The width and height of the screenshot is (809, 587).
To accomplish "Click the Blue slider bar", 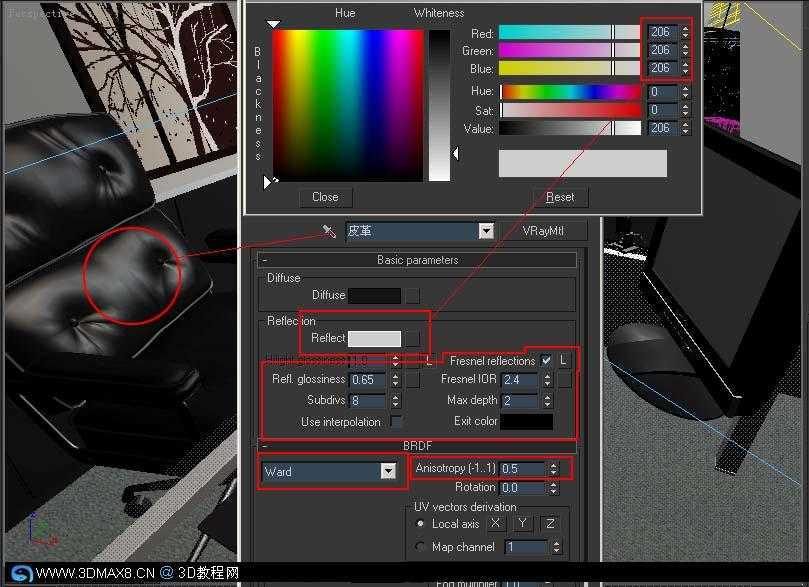I will coord(570,69).
